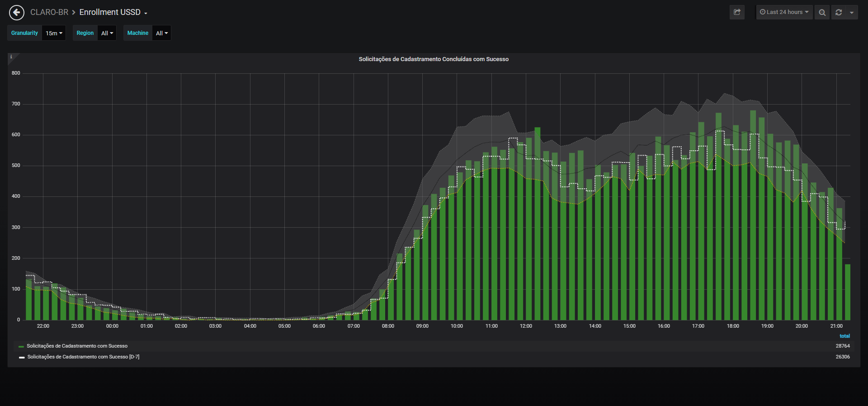Open the Last 24 hours time picker
This screenshot has width=868, height=406.
(784, 12)
